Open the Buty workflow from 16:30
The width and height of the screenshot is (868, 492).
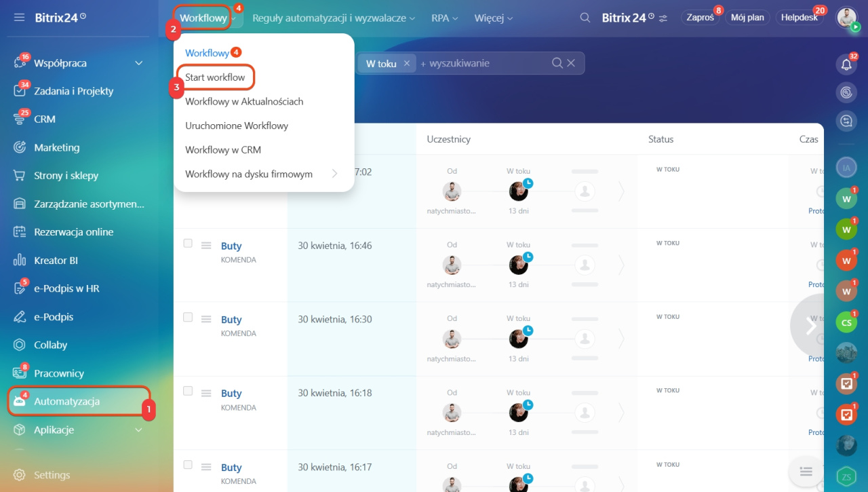(231, 320)
